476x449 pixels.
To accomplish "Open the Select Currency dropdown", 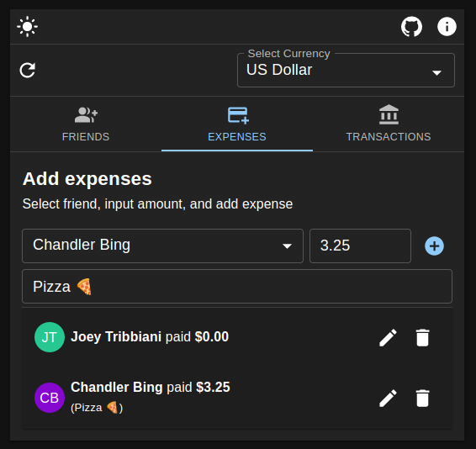I will 346,70.
